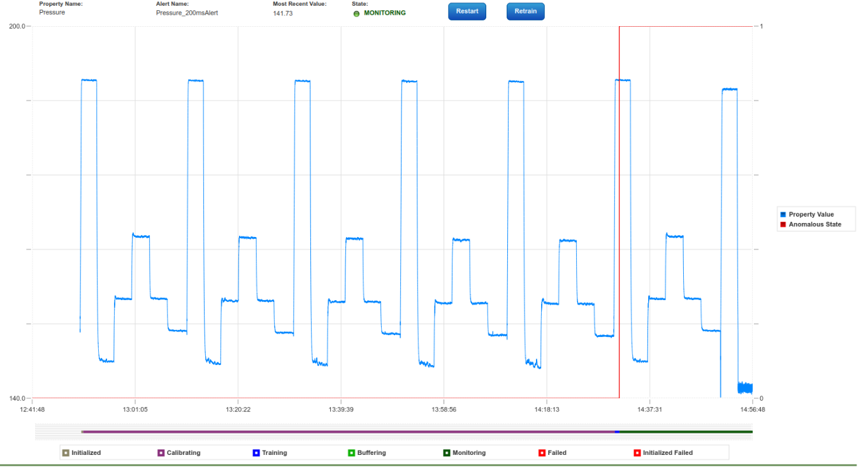Select the Pressure property name text
Viewport: 868px width, 467px height.
54,12
